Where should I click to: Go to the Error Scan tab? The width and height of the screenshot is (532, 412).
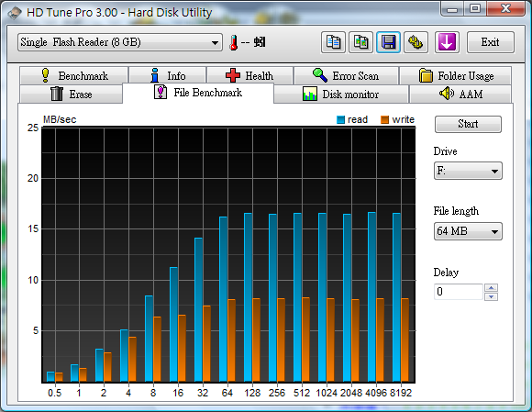coord(346,75)
